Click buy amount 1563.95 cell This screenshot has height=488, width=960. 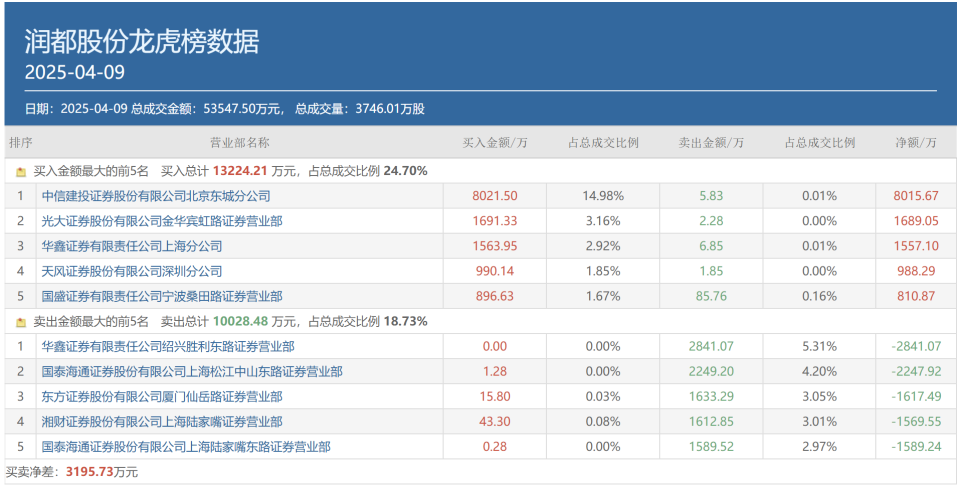point(495,247)
